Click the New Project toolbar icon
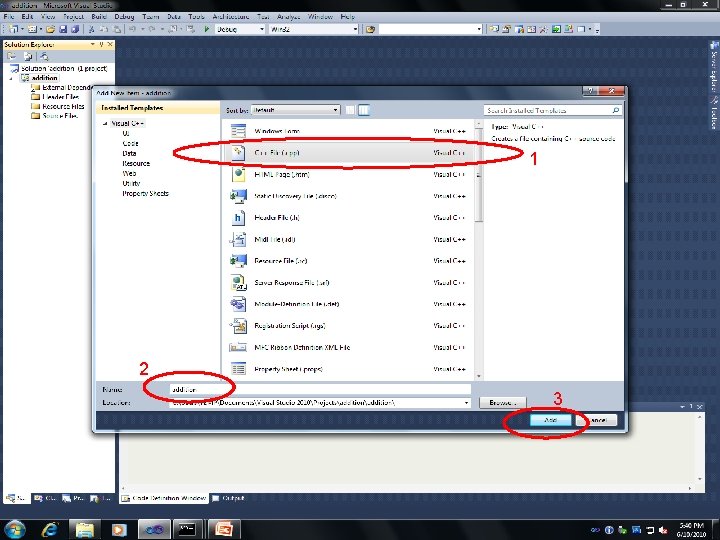This screenshot has height=540, width=720. point(13,29)
